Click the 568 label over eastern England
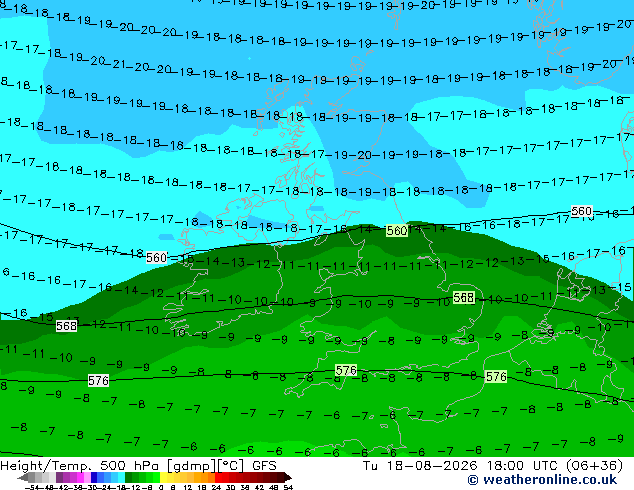This screenshot has width=634, height=490. (x=463, y=298)
